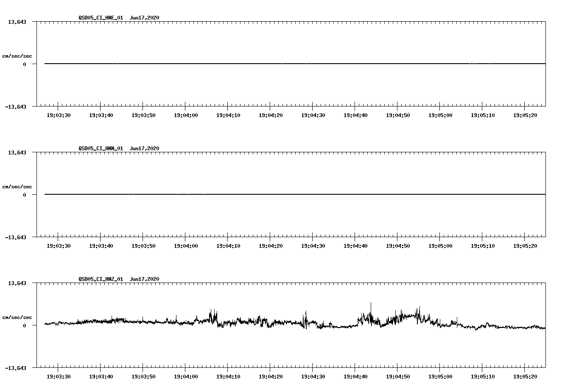576x392 pixels.
Task: Click the cm/sec/sec unit label of HNN plot
Action: [x=17, y=187]
